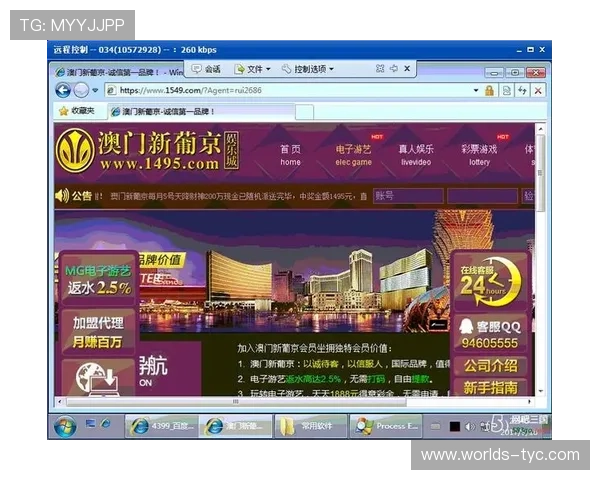Click the fullscreen toggle icon in remote toolbar
This screenshot has width=600, height=480.
380,69
